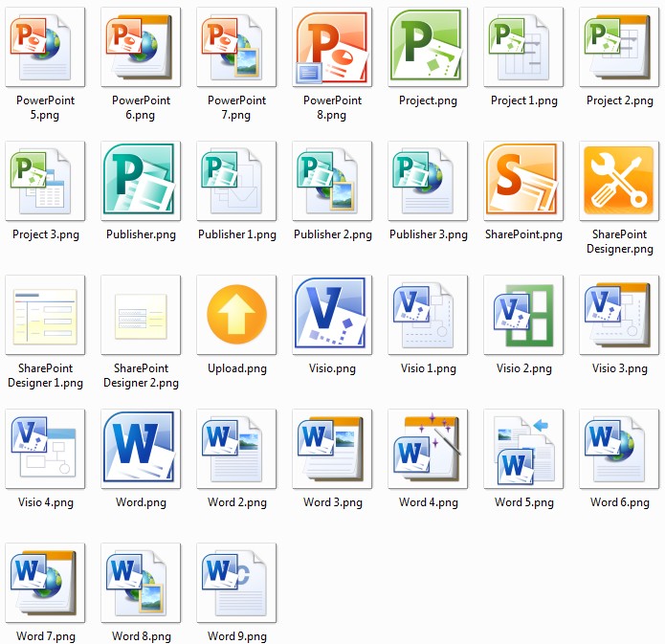Screen dimensions: 665x644
Task: Click the 'Word 3.png' file name
Action: coord(333,502)
